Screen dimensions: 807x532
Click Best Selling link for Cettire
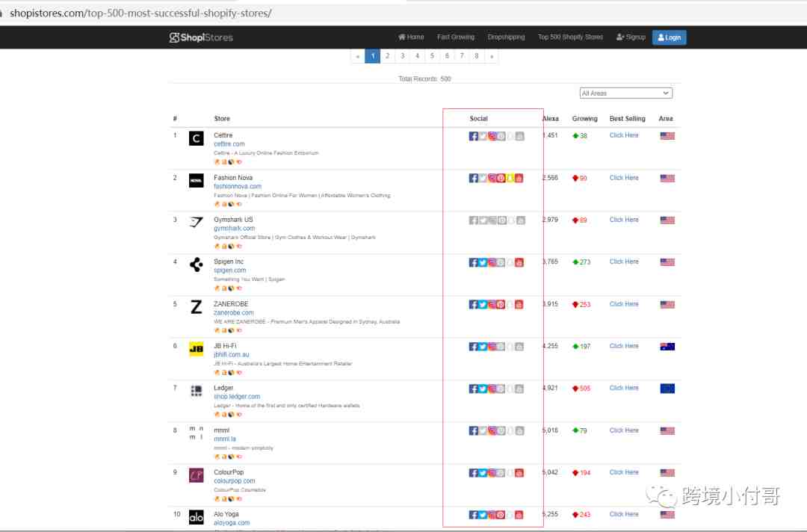click(x=624, y=135)
